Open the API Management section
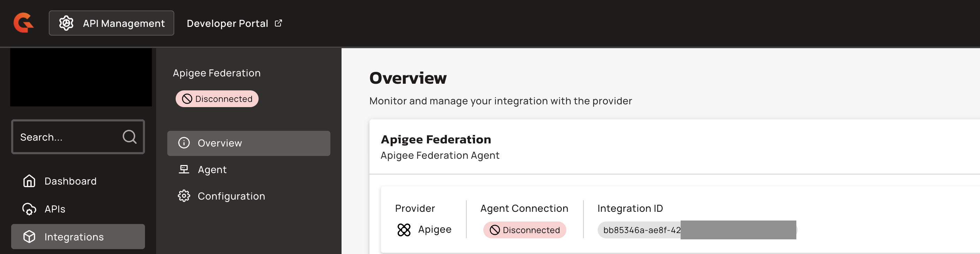This screenshot has width=980, height=254. [112, 23]
